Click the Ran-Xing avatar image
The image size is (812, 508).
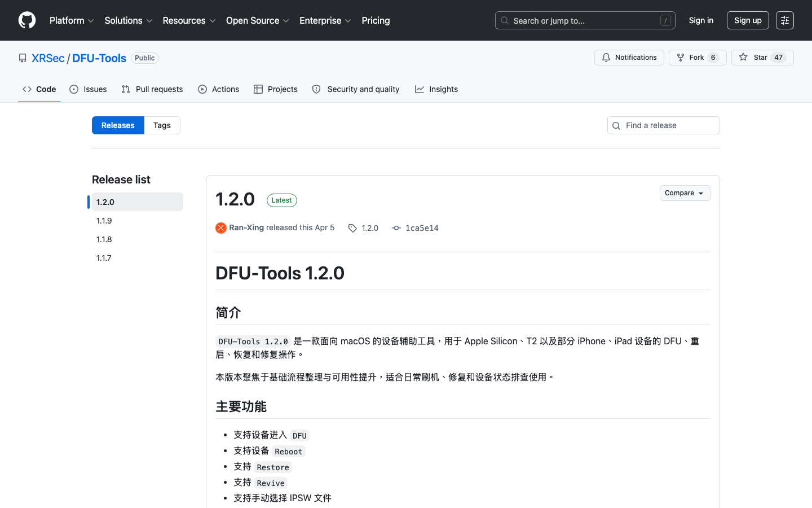coord(221,228)
